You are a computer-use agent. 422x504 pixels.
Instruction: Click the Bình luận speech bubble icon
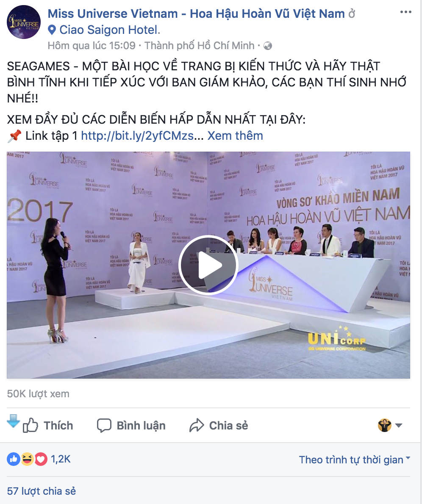(x=104, y=425)
